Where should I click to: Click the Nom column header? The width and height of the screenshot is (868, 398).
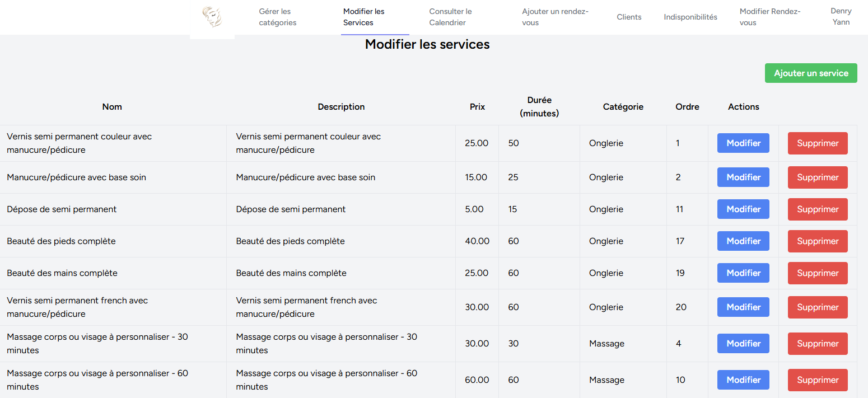112,106
